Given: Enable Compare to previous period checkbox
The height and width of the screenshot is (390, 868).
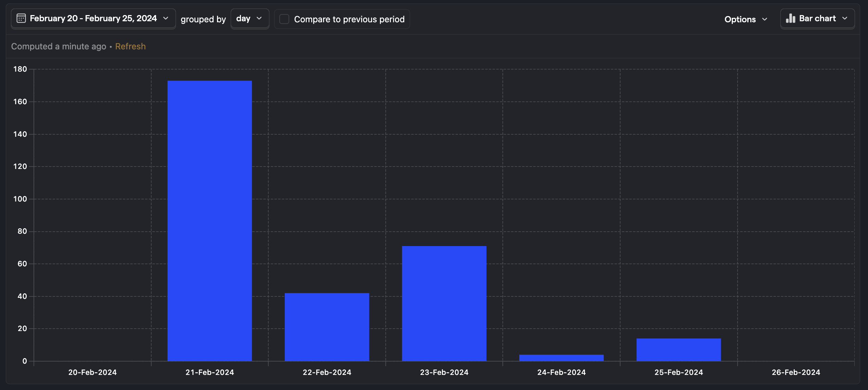Looking at the screenshot, I should coord(284,19).
